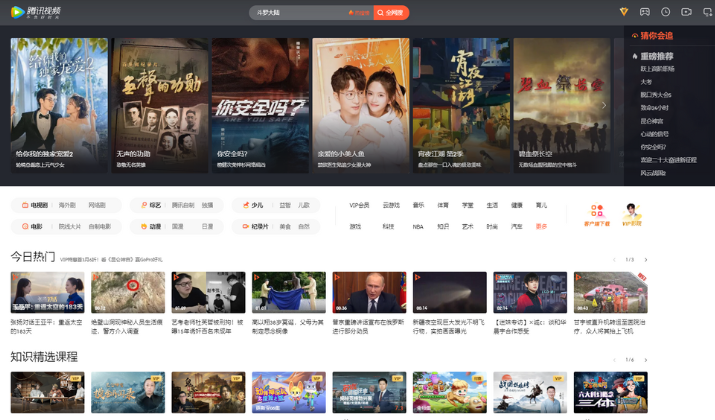Advance the banner carousel with right arrow
This screenshot has height=420, width=715.
pyautogui.click(x=604, y=105)
